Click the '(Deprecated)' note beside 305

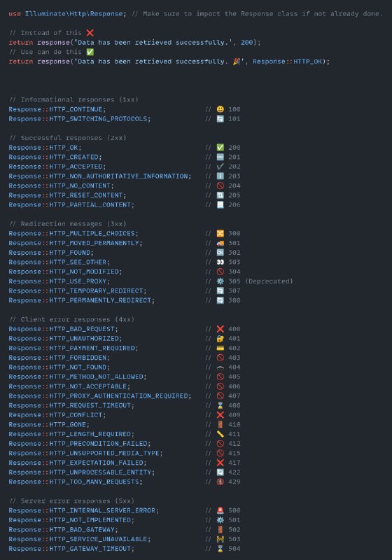(269, 281)
